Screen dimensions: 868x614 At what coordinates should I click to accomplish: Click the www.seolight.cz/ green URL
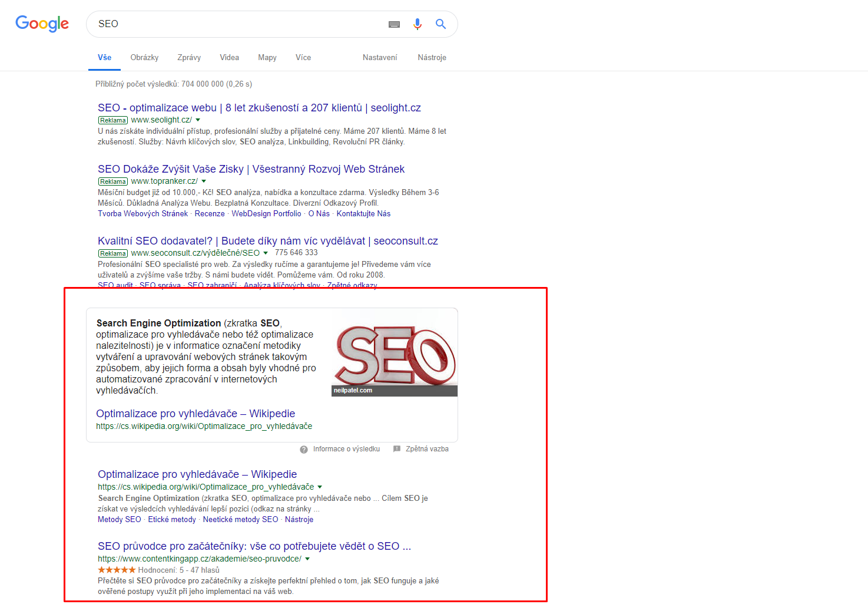click(x=161, y=120)
